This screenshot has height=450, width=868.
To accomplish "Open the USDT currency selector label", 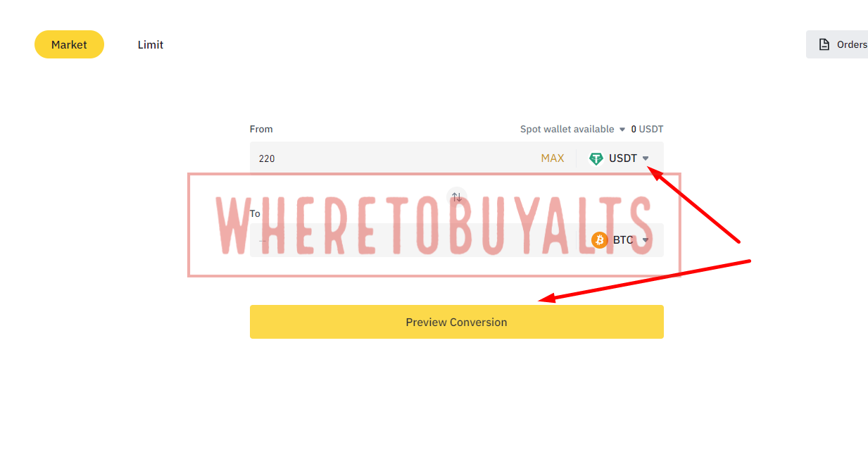I will [623, 158].
